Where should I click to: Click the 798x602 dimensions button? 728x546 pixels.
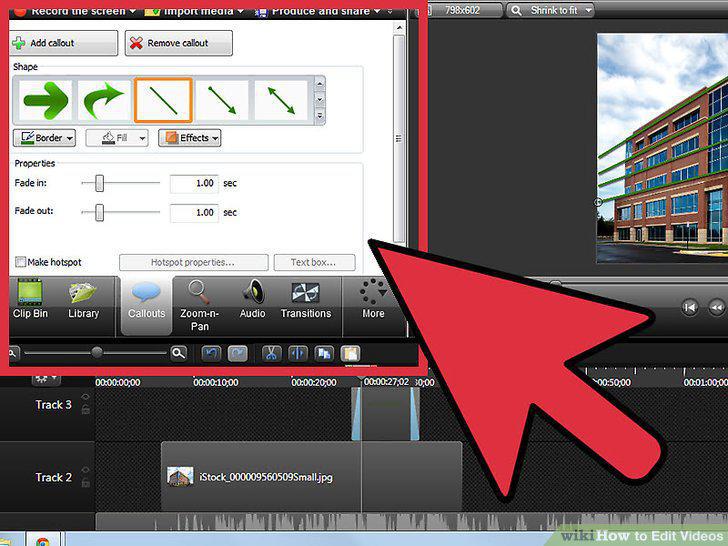[462, 10]
